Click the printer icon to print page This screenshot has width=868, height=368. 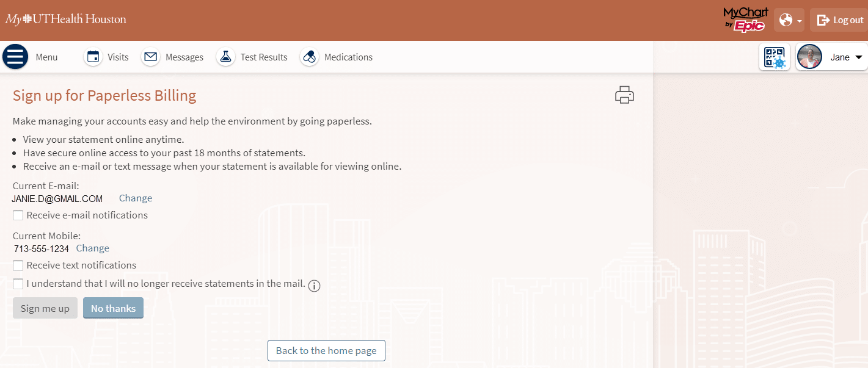pos(624,95)
